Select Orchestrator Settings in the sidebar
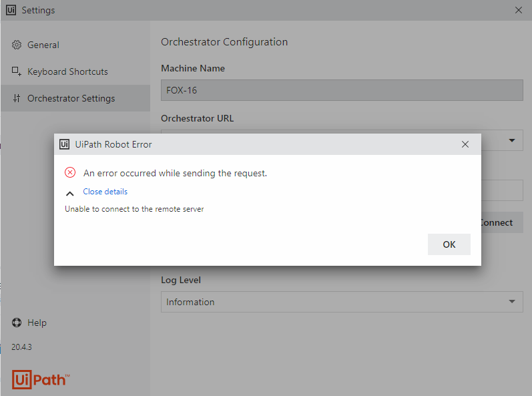This screenshot has width=532, height=396. (x=71, y=98)
